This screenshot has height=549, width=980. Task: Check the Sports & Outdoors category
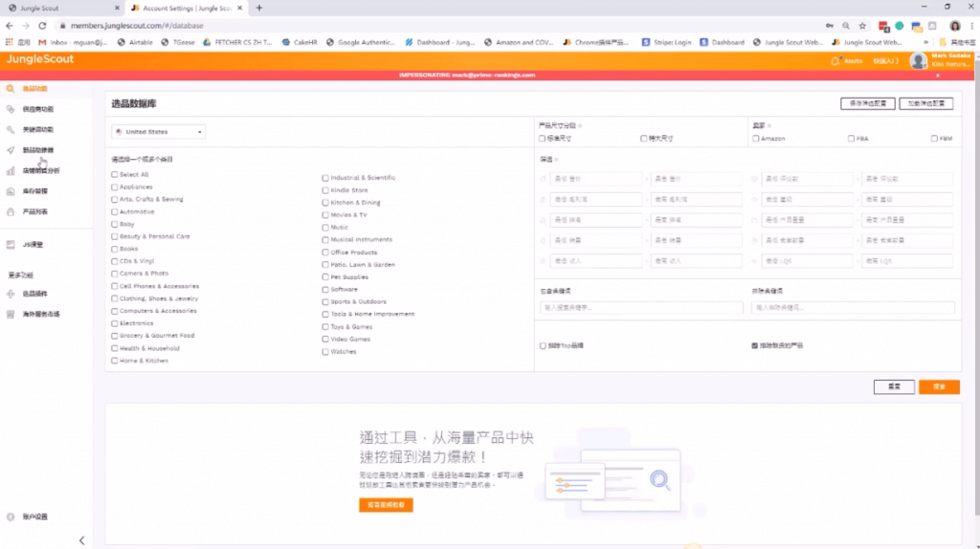pos(325,302)
